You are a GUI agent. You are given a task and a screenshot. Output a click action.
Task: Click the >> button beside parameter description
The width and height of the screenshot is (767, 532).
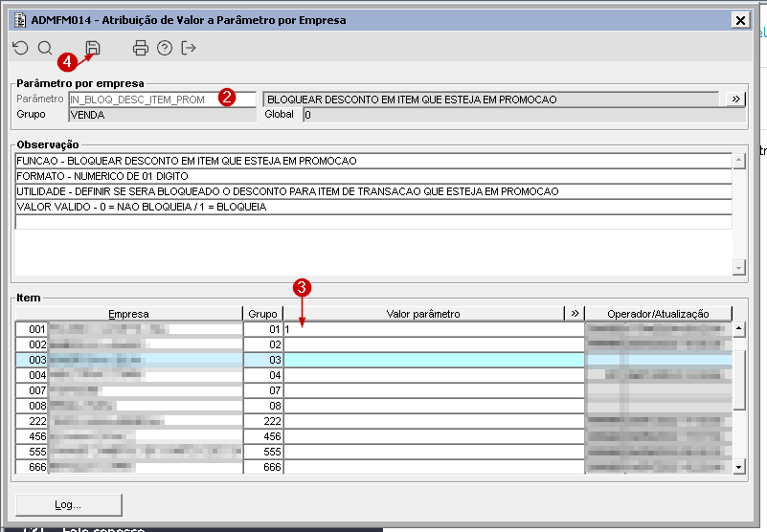[x=735, y=100]
